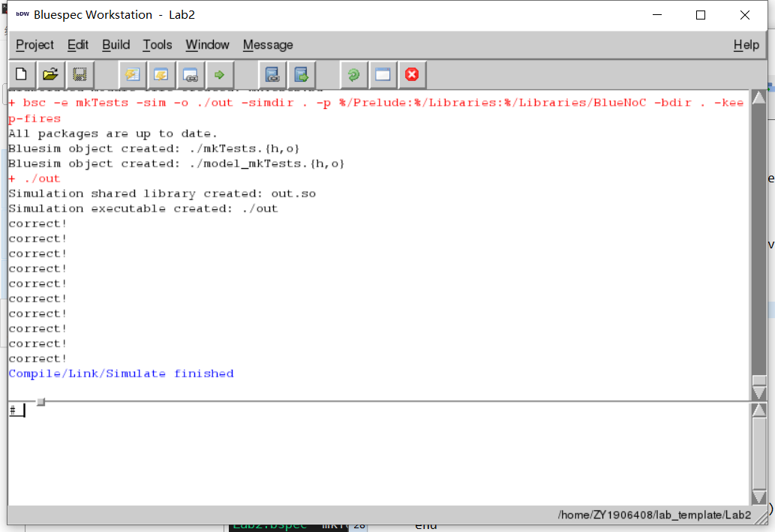The width and height of the screenshot is (775, 532).
Task: Close the Bluespec Workstation window
Action: pyautogui.click(x=745, y=15)
